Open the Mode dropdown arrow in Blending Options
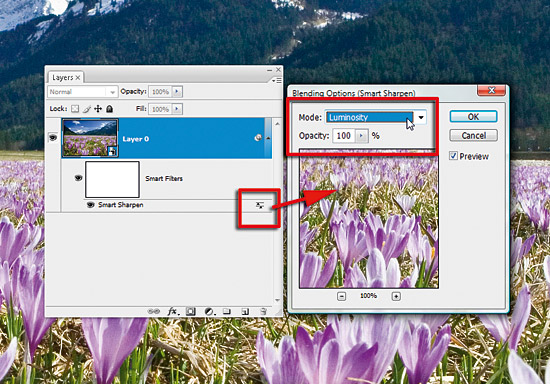Screen dimensions: 550x384 pyautogui.click(x=421, y=117)
